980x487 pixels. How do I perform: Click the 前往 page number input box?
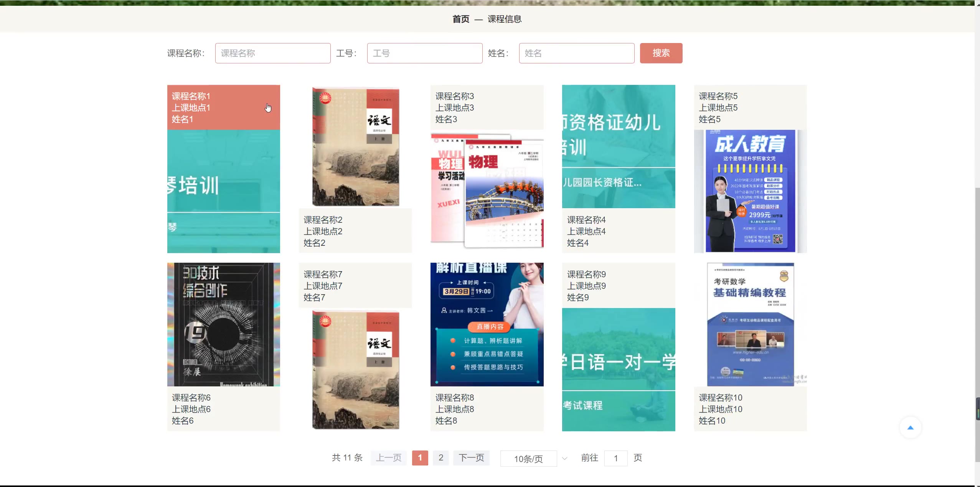615,458
